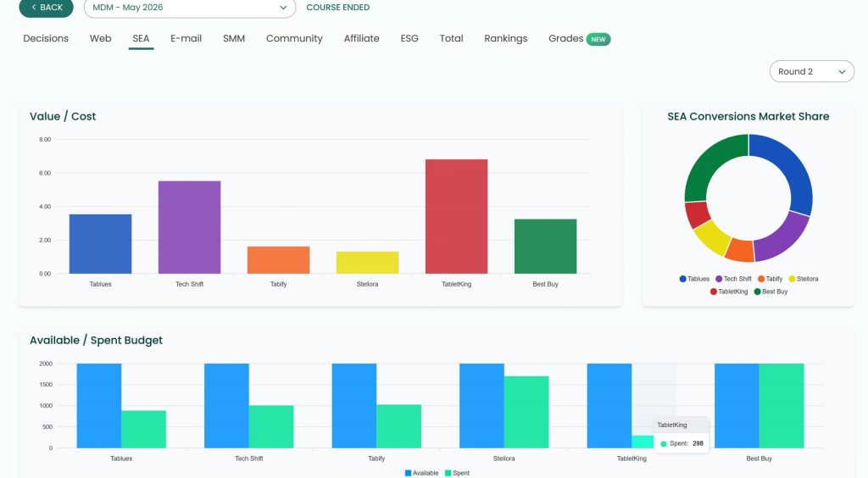Click the red TabletKing bar in Value / Cost
This screenshot has width=868, height=478.
click(x=456, y=216)
